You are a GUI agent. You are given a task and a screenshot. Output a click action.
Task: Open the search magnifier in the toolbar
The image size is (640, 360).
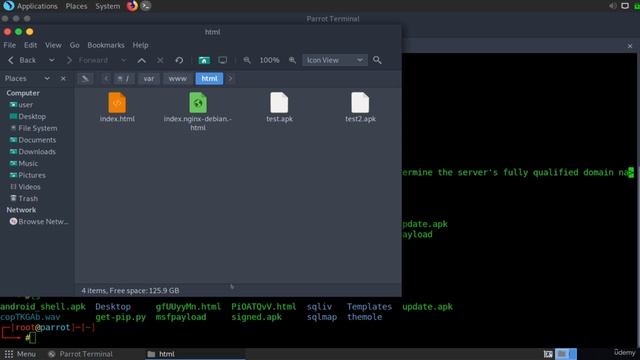click(377, 60)
